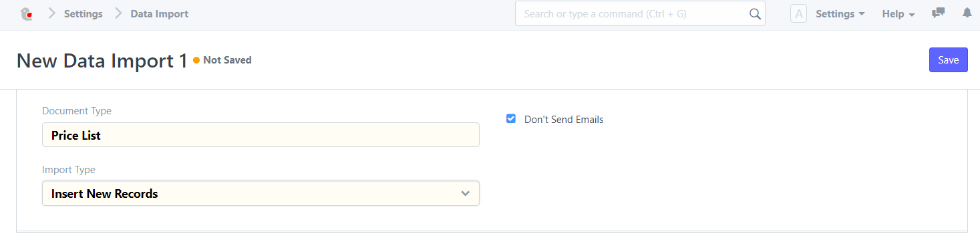
Task: Click the New Data Import 1 title
Action: [x=102, y=61]
